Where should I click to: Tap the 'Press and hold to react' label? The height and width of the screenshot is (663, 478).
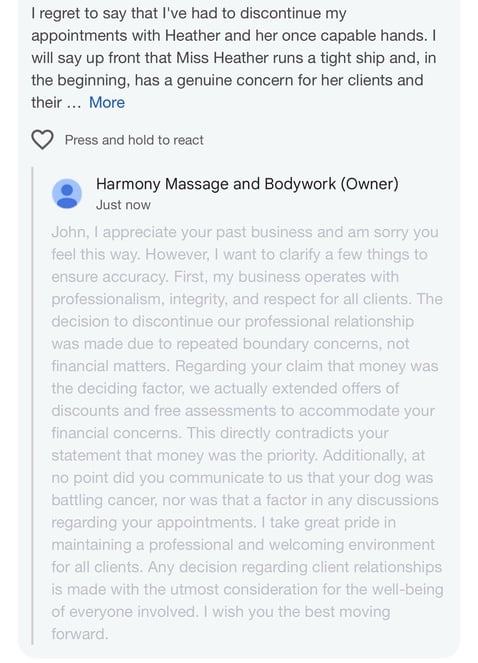pyautogui.click(x=134, y=140)
